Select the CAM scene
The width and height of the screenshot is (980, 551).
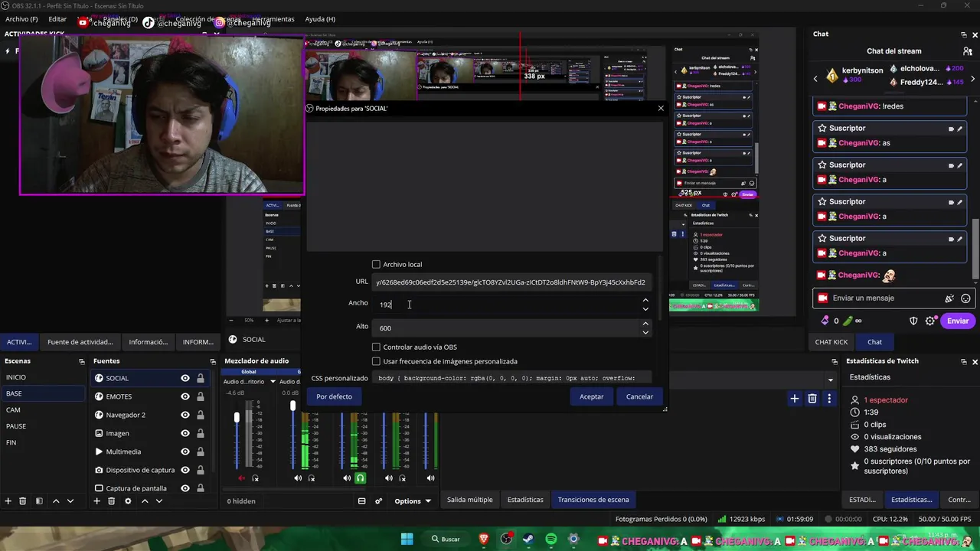click(43, 410)
